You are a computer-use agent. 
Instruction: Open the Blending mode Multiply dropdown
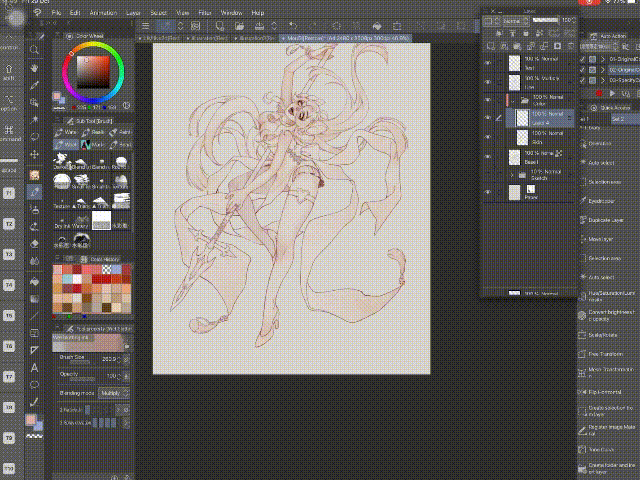pos(109,393)
